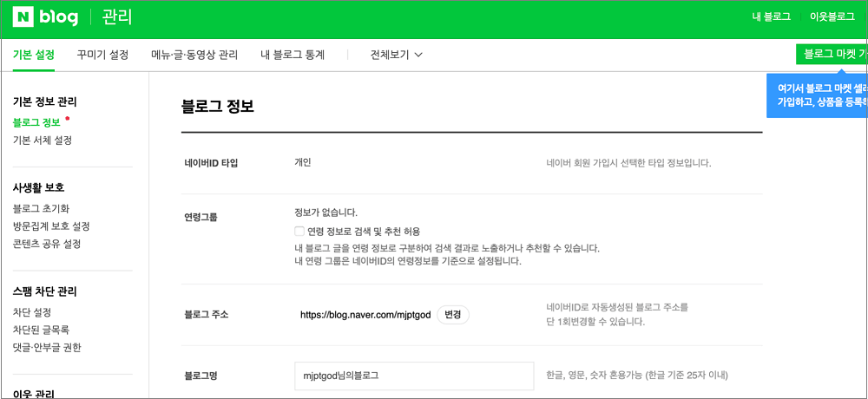Select 블로그 정보 in sidebar
868x399 pixels.
point(36,122)
